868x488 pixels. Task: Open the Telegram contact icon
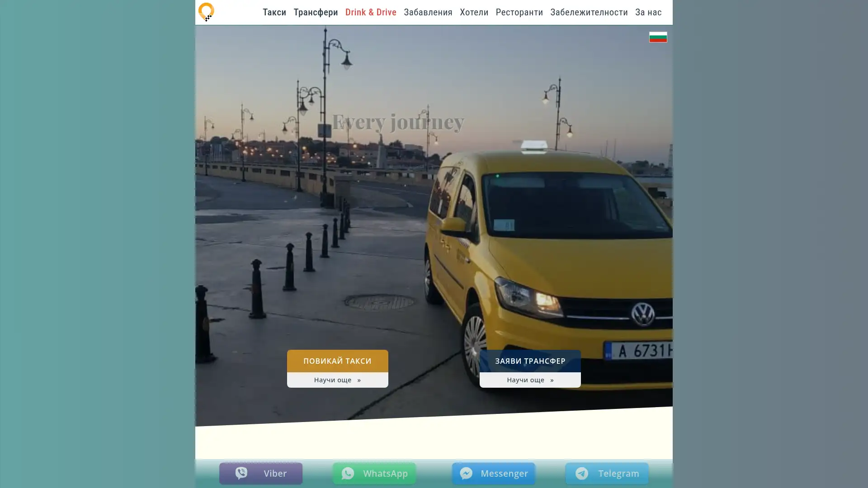(582, 473)
